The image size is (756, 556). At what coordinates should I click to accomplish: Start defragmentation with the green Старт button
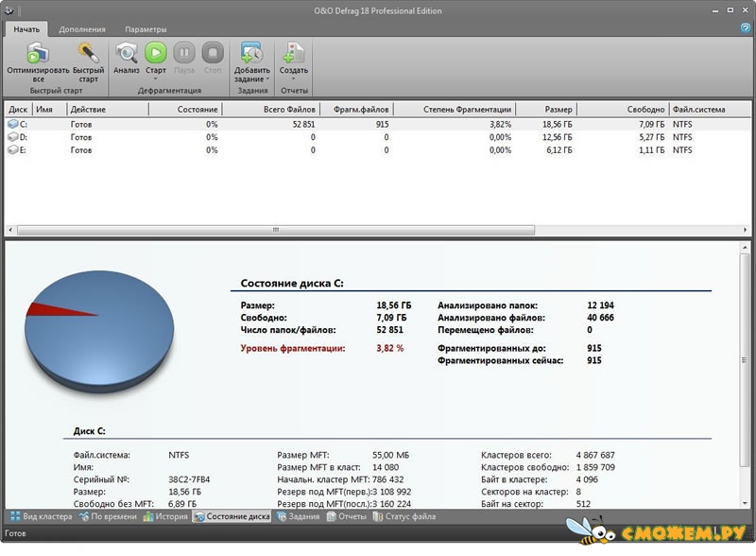(156, 53)
